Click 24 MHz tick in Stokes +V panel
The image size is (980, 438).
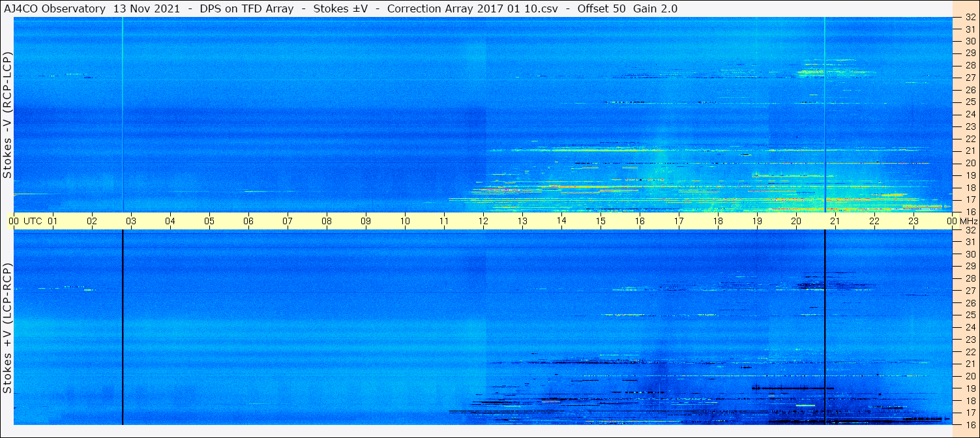[970, 327]
